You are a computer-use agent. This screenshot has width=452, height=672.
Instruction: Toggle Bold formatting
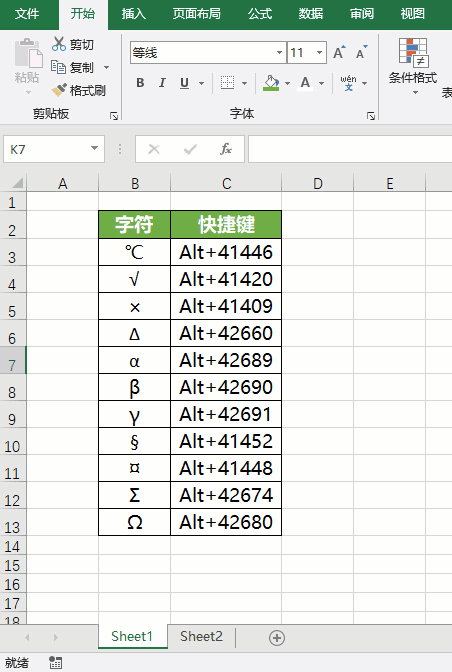(x=140, y=83)
